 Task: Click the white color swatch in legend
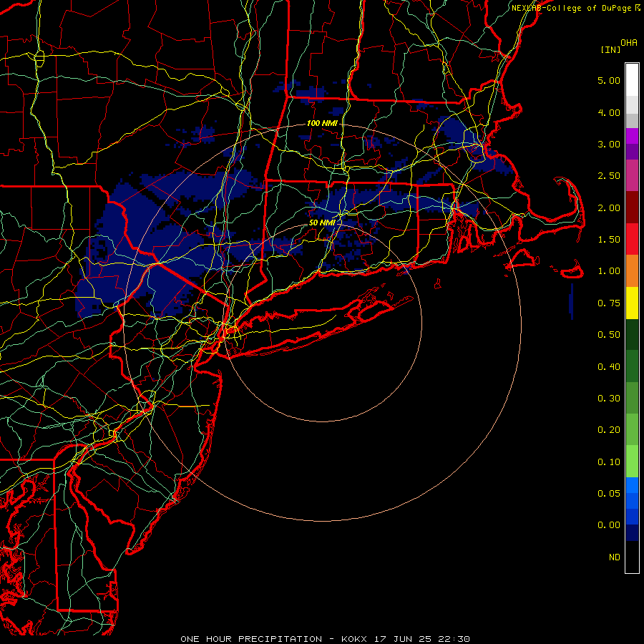tap(632, 80)
